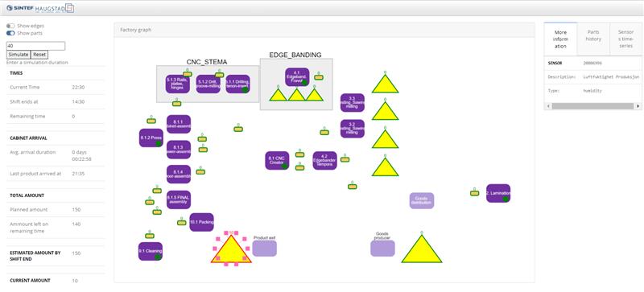Click the ESTIMATED AMOUNT BY SHIFT END label
This screenshot has height=292, width=644.
point(35,256)
